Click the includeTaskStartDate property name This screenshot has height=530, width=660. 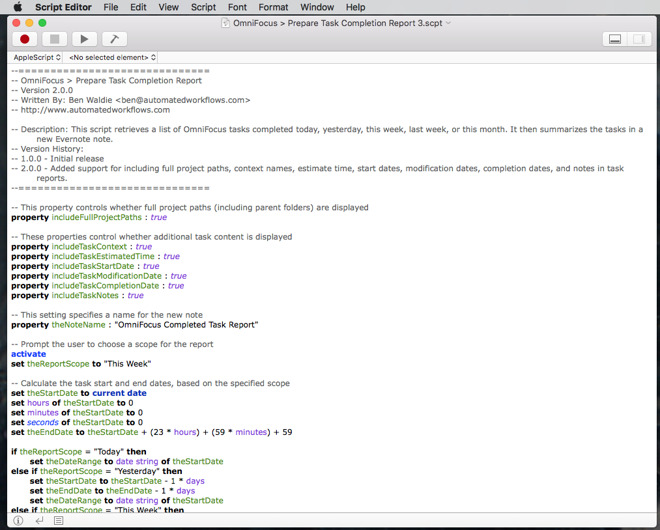(x=93, y=266)
